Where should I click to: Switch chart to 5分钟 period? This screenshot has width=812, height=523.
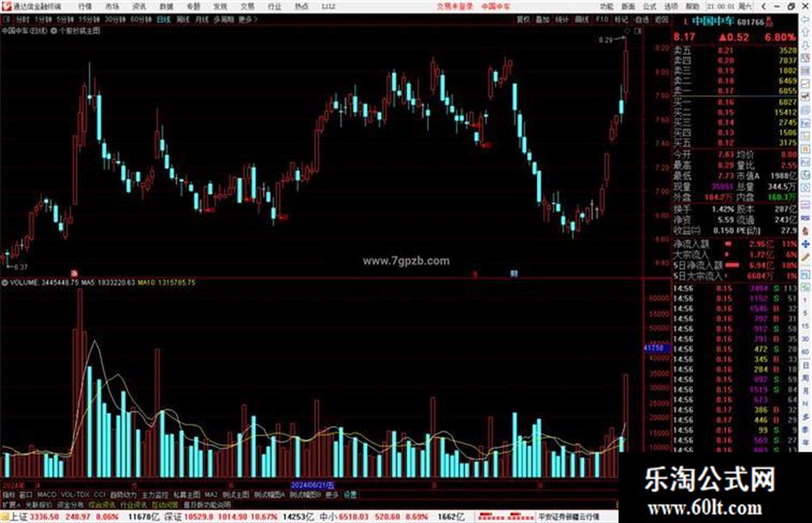65,19
